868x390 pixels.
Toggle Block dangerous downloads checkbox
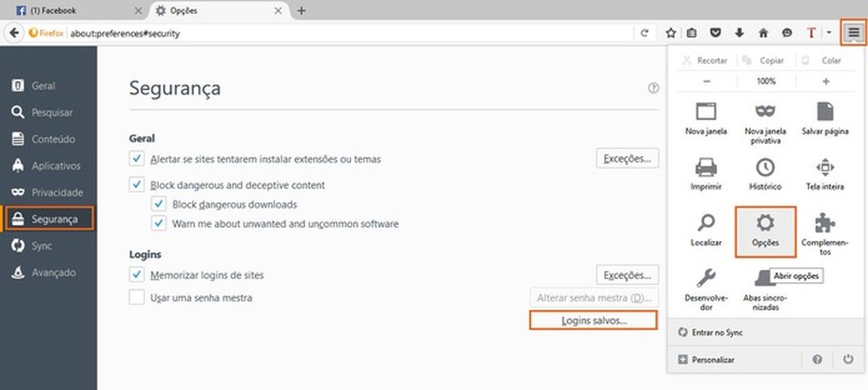tap(159, 205)
